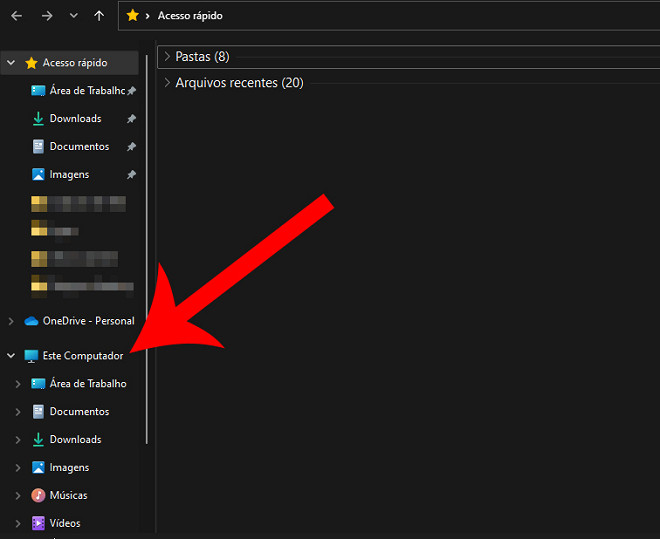
Task: Expand Área de Trabalho under Este Computador
Action: click(x=18, y=384)
